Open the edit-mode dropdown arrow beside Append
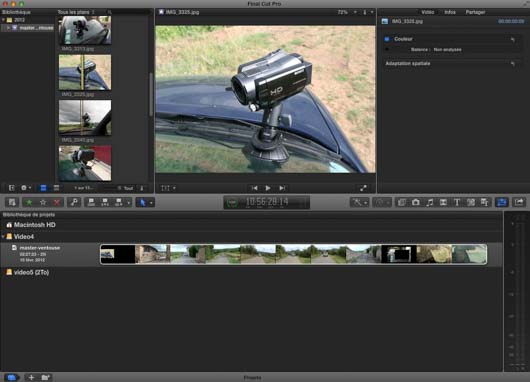The height and width of the screenshot is (382, 530). (x=128, y=202)
